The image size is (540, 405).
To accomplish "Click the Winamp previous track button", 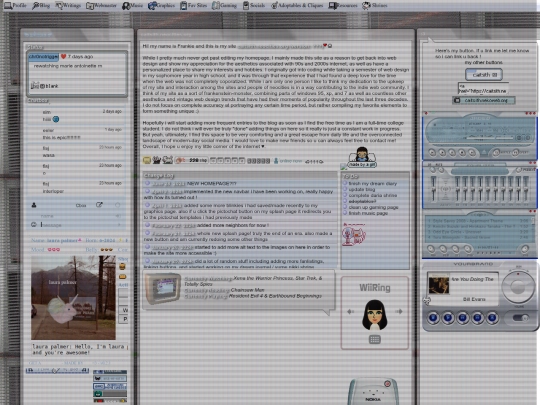I will click(432, 152).
